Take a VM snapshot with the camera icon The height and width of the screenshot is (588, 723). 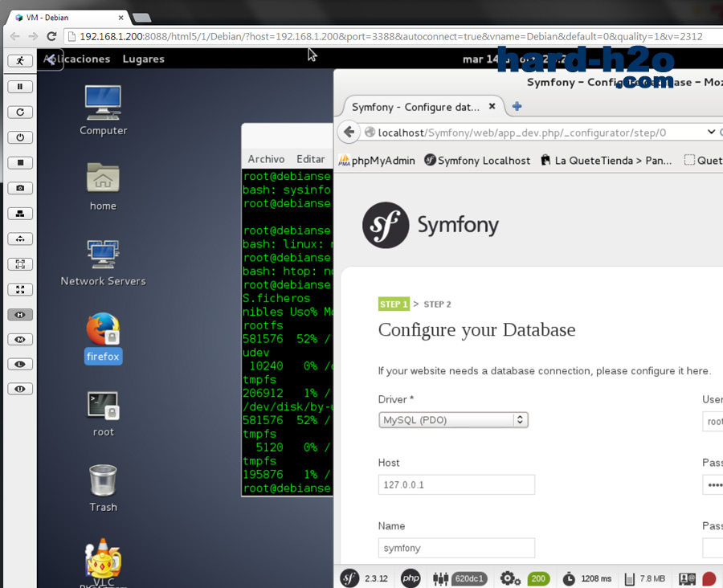click(x=20, y=188)
